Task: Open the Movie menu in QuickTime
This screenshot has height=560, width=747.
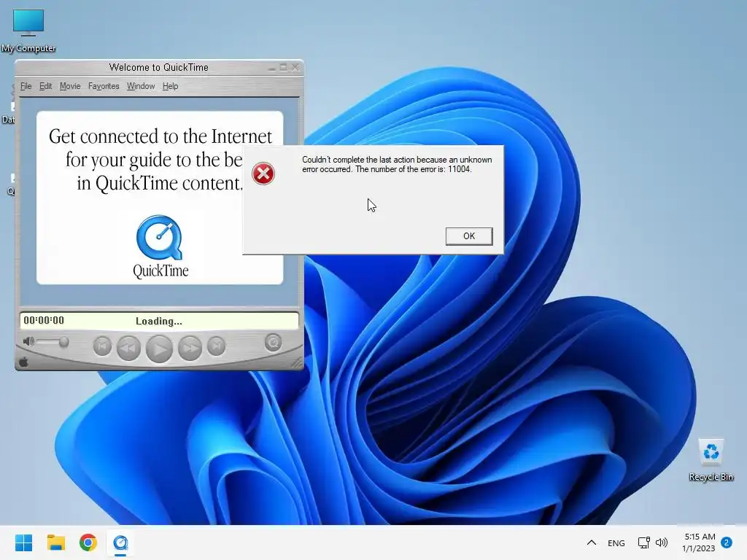Action: 70,86
